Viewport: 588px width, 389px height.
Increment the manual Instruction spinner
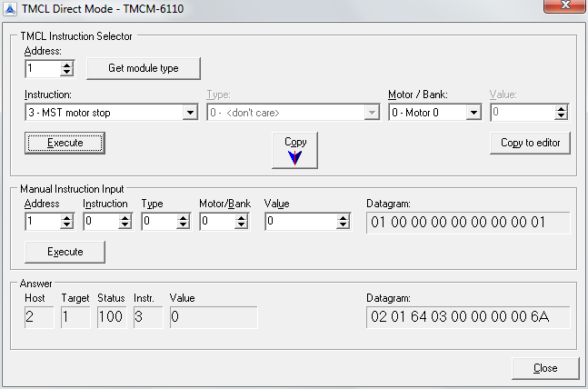125,217
